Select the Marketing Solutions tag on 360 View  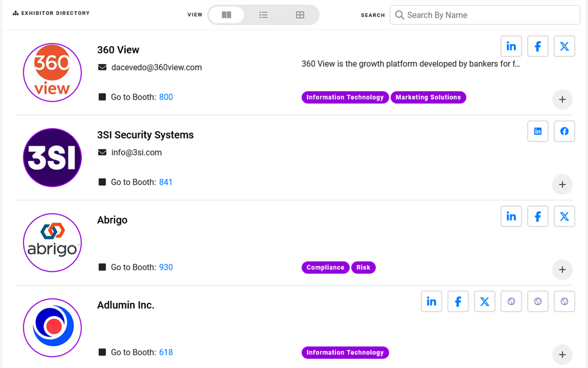pos(428,97)
